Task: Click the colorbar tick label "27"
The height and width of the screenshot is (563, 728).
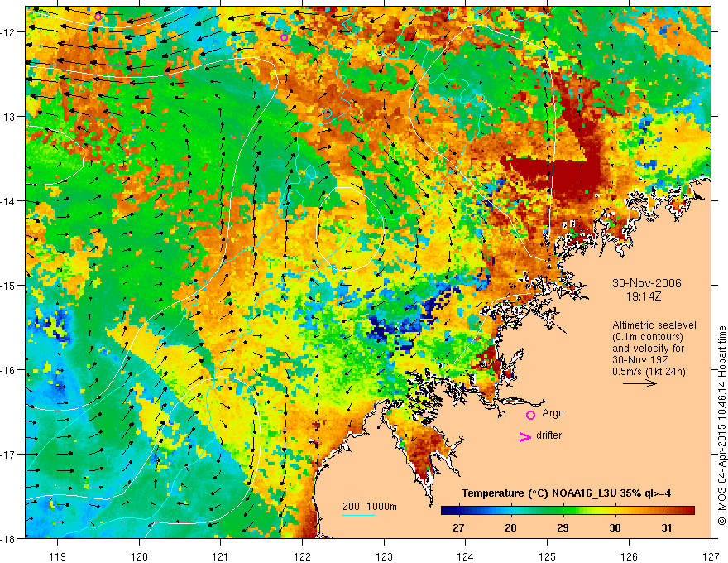Action: click(x=458, y=527)
